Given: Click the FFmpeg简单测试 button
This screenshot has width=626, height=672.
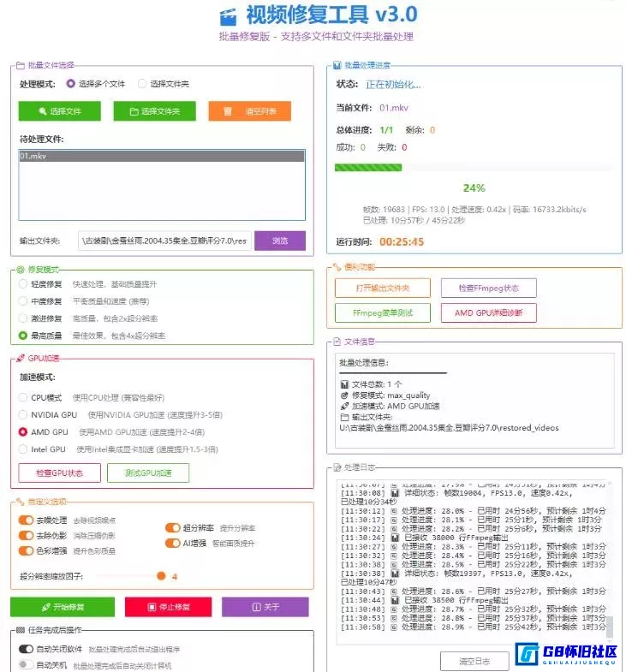Looking at the screenshot, I should pyautogui.click(x=383, y=312).
